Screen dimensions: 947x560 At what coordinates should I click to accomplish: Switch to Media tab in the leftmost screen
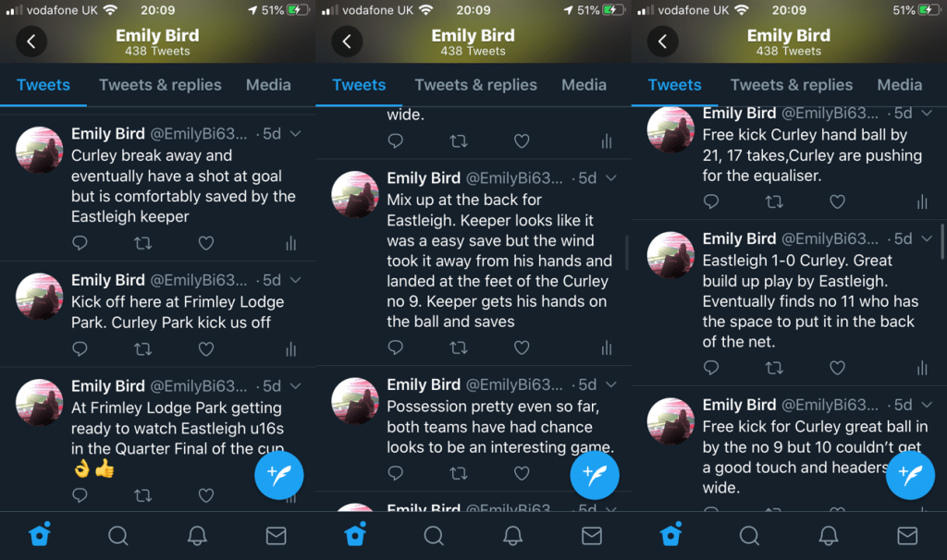coord(268,85)
